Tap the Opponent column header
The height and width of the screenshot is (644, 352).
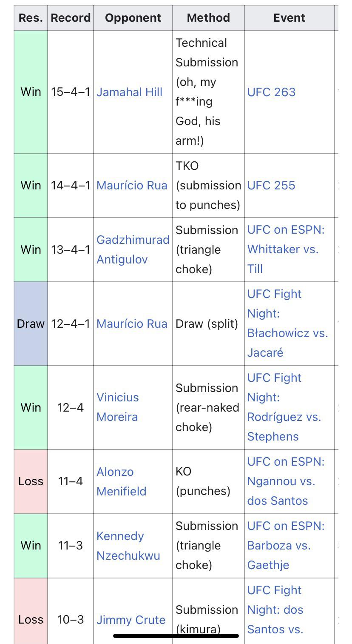coord(133,18)
